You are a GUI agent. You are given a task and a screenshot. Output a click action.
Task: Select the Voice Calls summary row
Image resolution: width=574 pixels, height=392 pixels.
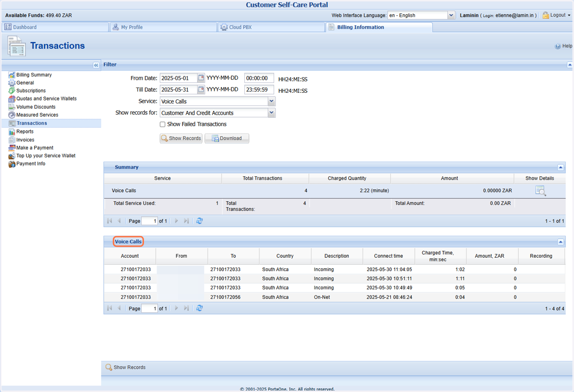click(x=334, y=191)
